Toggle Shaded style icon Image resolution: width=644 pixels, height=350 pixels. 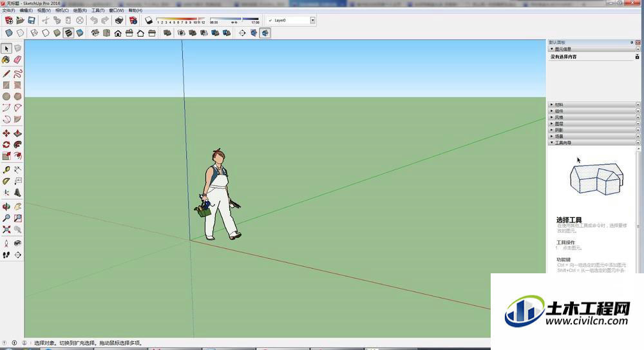pos(57,33)
